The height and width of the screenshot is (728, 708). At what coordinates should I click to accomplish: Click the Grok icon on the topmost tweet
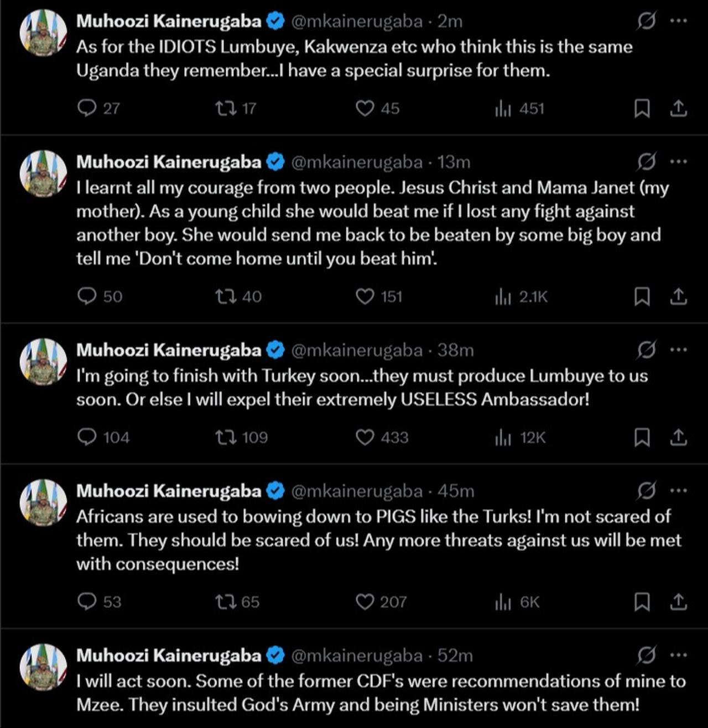coord(646,21)
